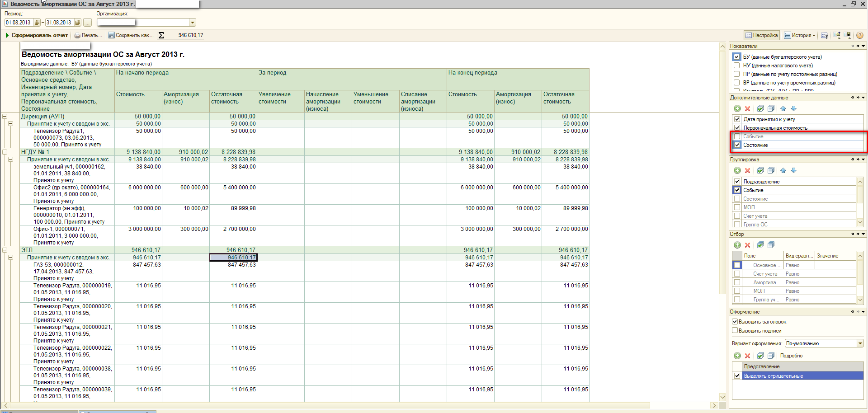This screenshot has width=868, height=413.
Task: Check all groupings in Группировка panel
Action: (760, 170)
